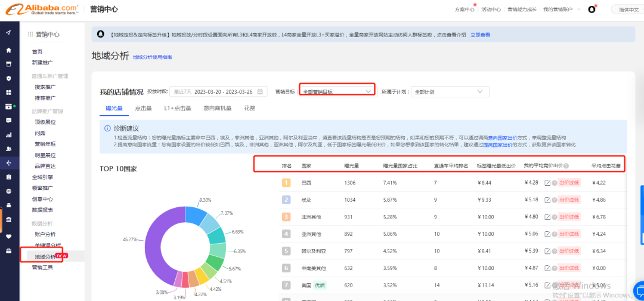This screenshot has height=301, width=644.
Task: Open the bank building icon in dark sidebar
Action: 8,220
